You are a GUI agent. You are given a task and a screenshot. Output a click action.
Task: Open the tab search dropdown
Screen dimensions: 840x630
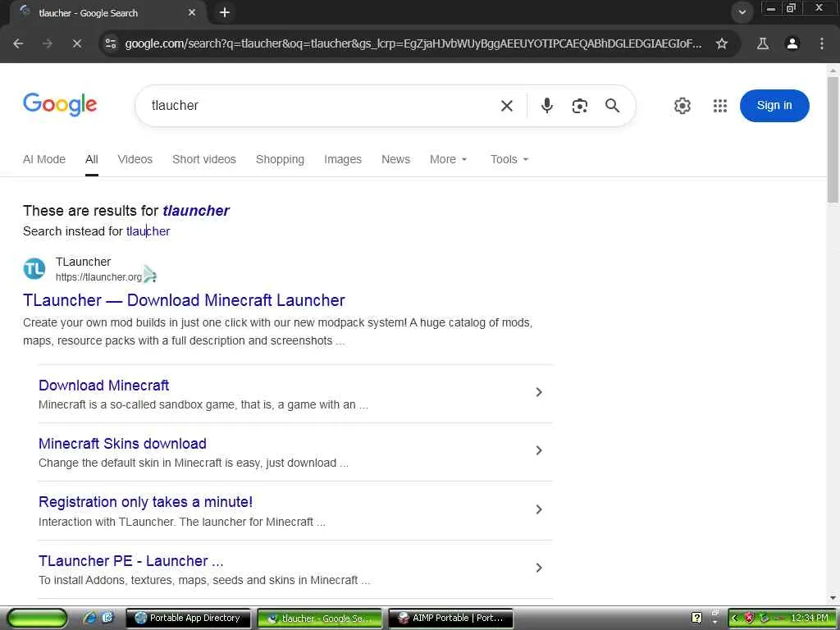tap(742, 12)
